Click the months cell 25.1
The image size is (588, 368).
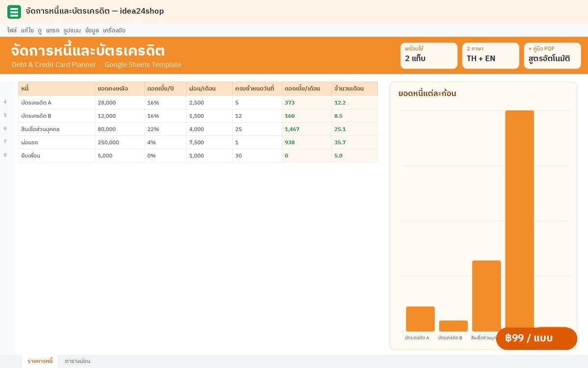pyautogui.click(x=355, y=129)
